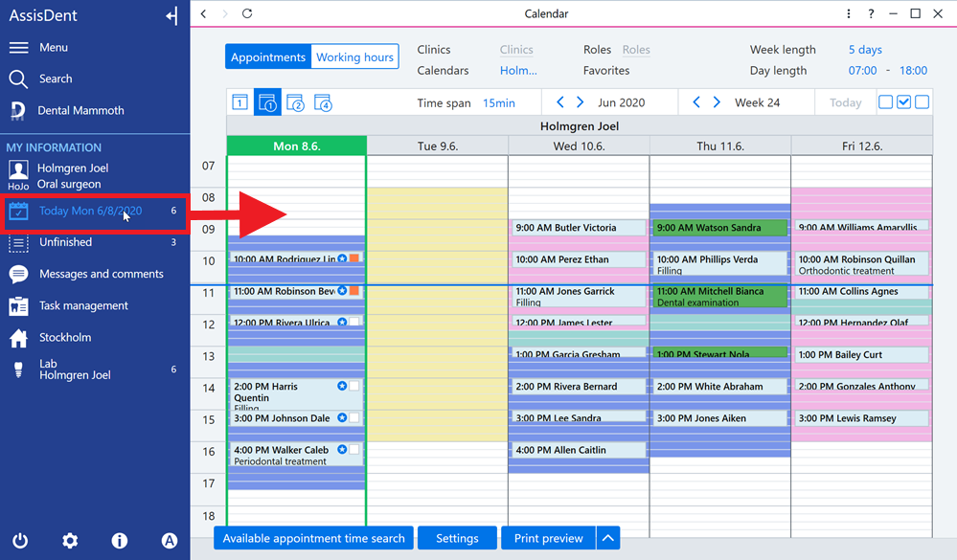957x560 pixels.
Task: Select Thu 11.6. day header
Action: pos(720,146)
